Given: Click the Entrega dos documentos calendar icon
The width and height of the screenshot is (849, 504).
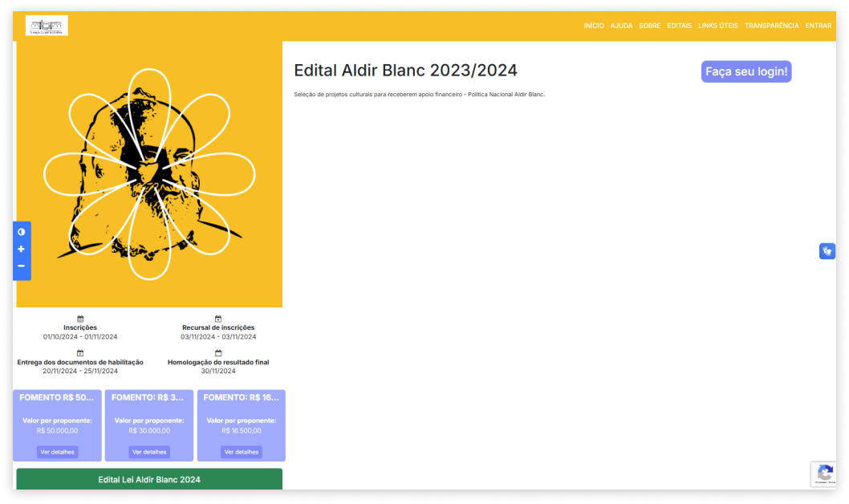Looking at the screenshot, I should (x=80, y=353).
